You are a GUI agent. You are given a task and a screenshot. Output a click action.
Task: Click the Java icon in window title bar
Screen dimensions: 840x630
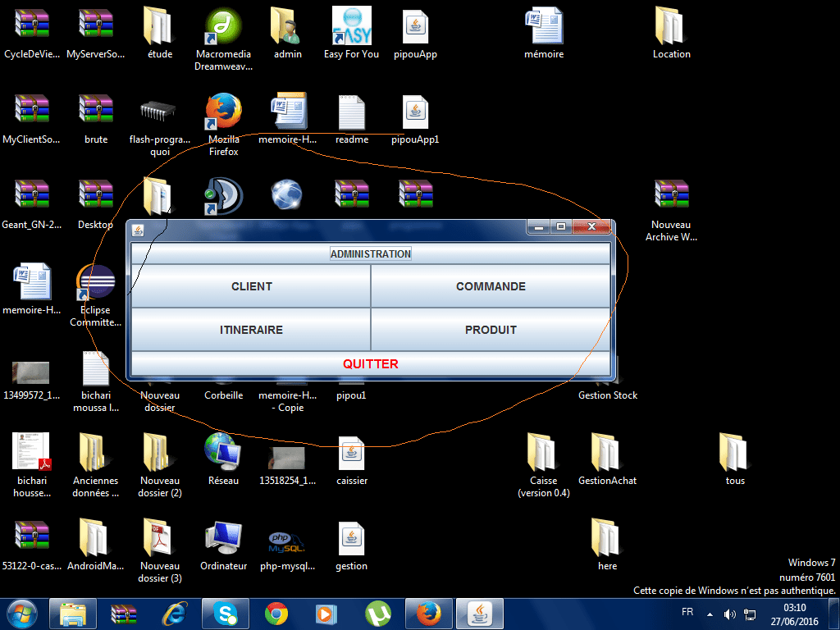point(138,230)
